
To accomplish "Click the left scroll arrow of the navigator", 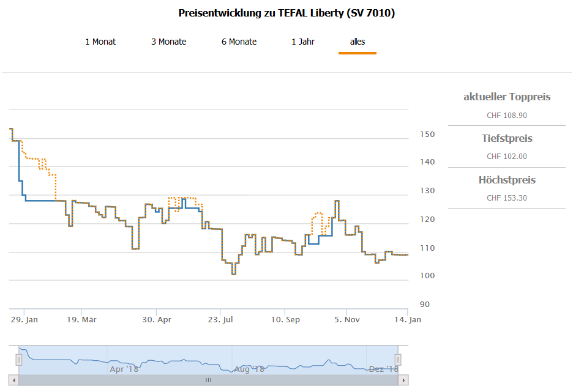I will click(x=14, y=380).
